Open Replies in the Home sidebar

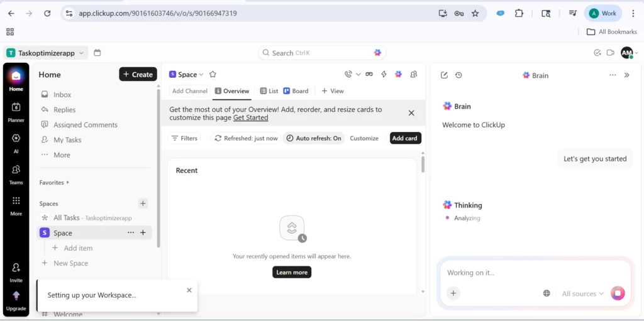click(x=65, y=110)
